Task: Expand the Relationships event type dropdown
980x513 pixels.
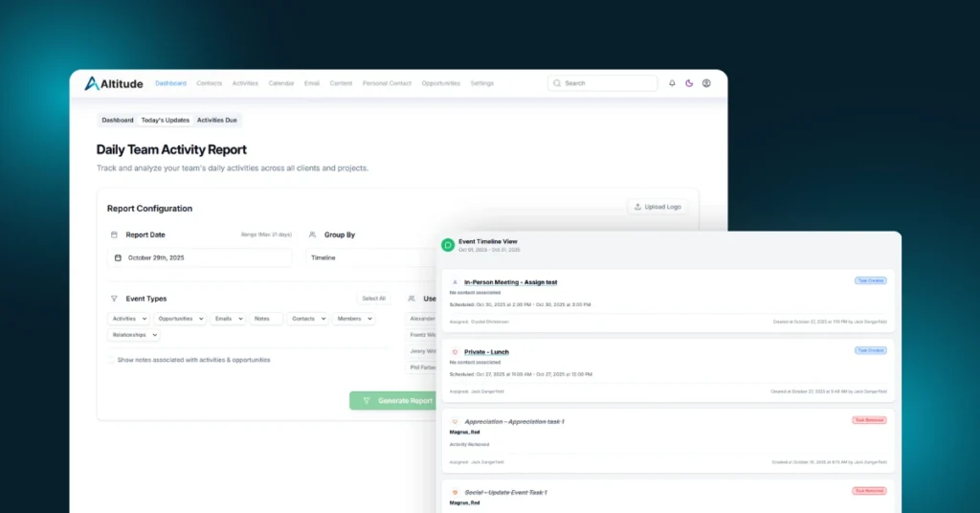Action: tap(134, 335)
